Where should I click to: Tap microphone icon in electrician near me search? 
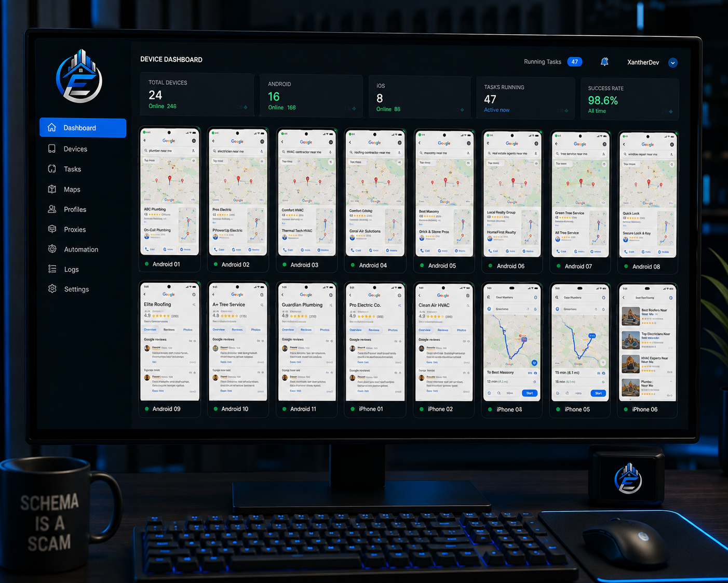point(261,151)
